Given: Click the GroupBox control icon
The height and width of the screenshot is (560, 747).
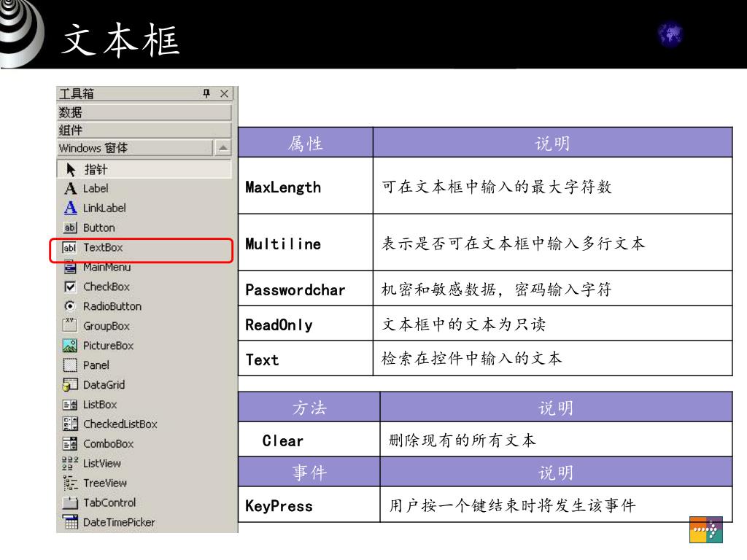Looking at the screenshot, I should tap(69, 326).
